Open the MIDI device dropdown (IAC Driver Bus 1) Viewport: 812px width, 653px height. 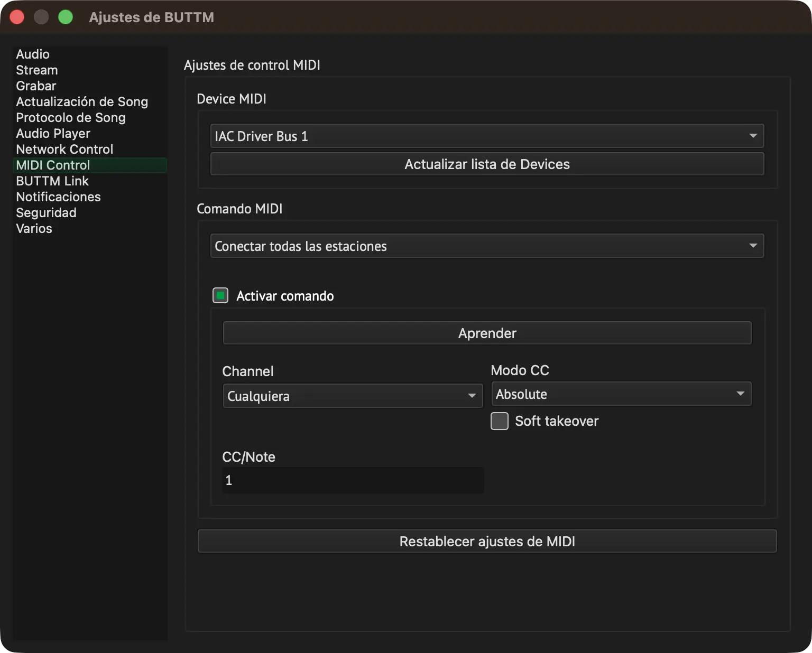[x=487, y=136]
